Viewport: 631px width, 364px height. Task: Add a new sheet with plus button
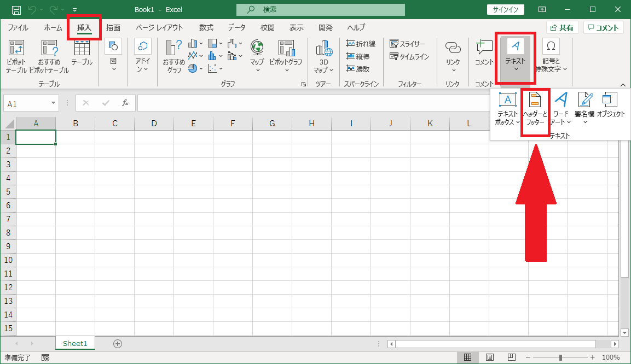click(x=117, y=344)
